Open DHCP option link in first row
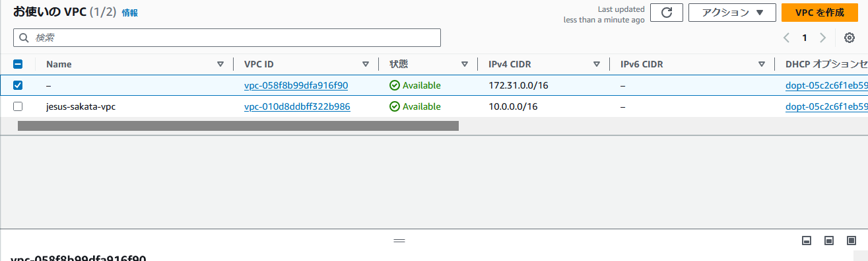The image size is (868, 261). point(826,85)
